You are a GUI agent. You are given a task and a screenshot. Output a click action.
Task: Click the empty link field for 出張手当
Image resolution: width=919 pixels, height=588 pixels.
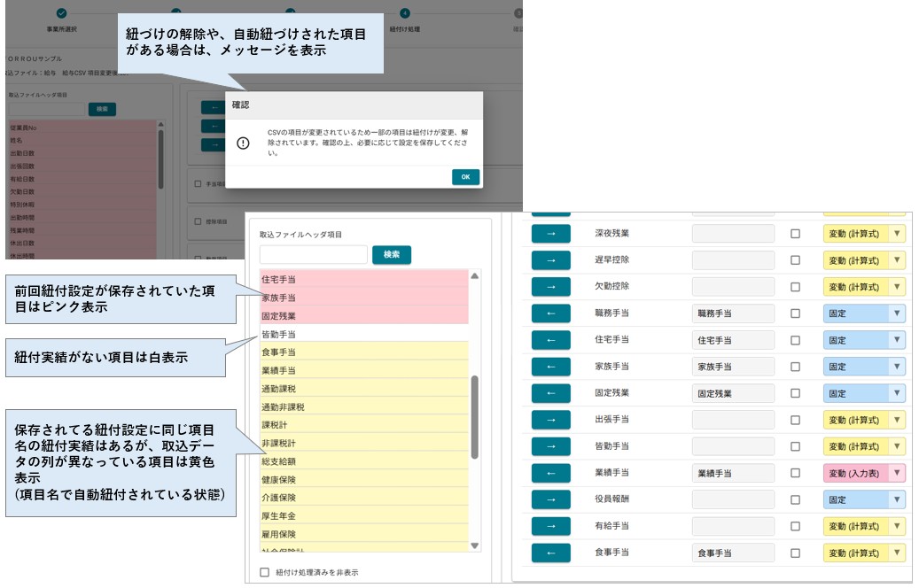(733, 420)
